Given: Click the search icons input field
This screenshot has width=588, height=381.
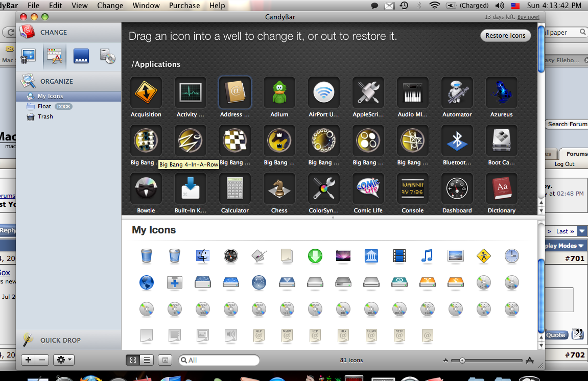Looking at the screenshot, I should [219, 360].
